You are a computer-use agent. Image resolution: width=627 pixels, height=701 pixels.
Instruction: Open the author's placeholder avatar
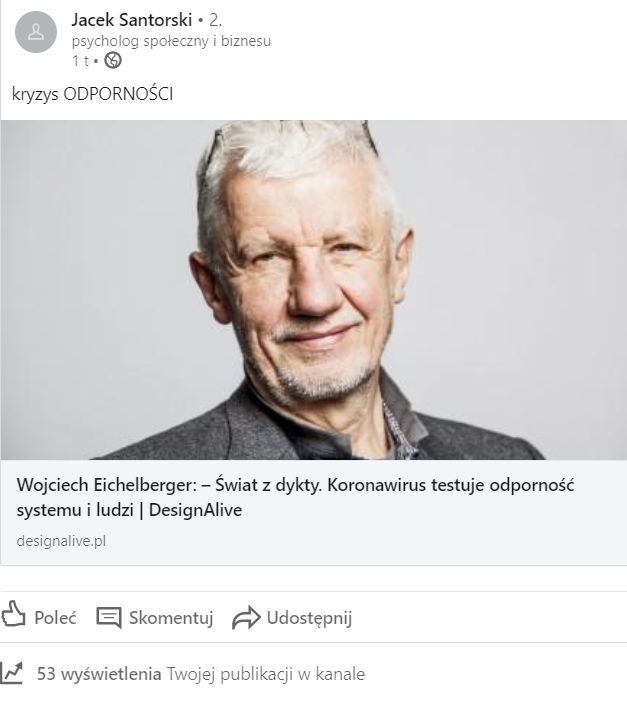(36, 32)
